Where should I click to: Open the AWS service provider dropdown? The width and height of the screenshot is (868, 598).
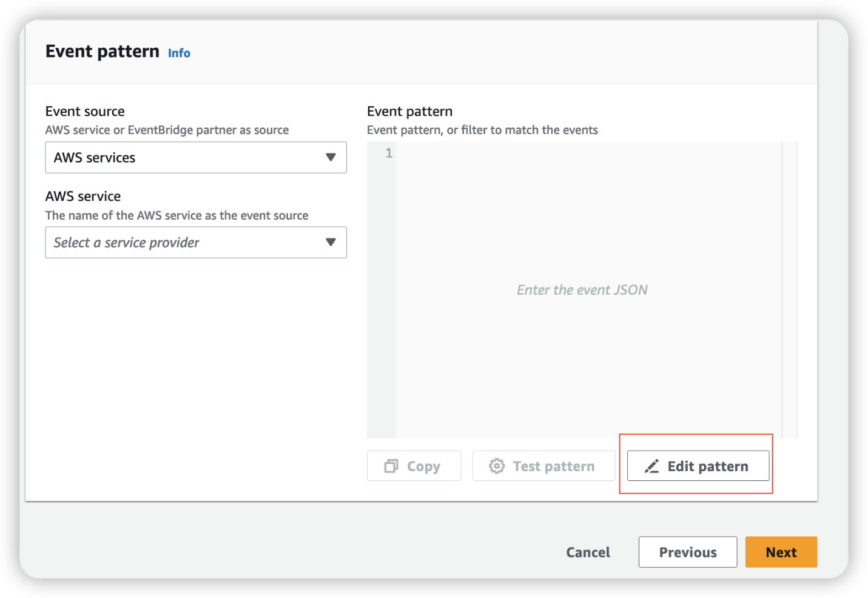(195, 242)
